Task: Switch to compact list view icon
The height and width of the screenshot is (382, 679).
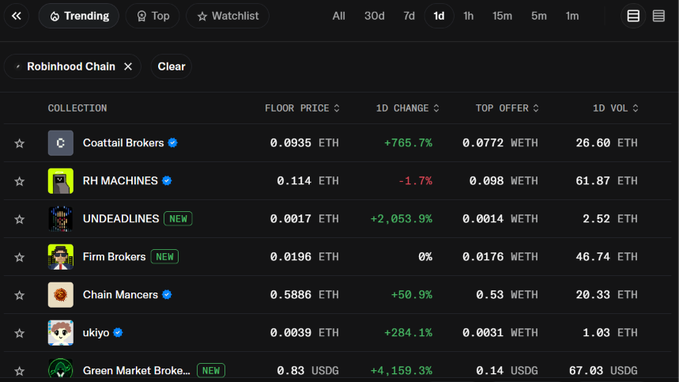Action: coord(659,16)
